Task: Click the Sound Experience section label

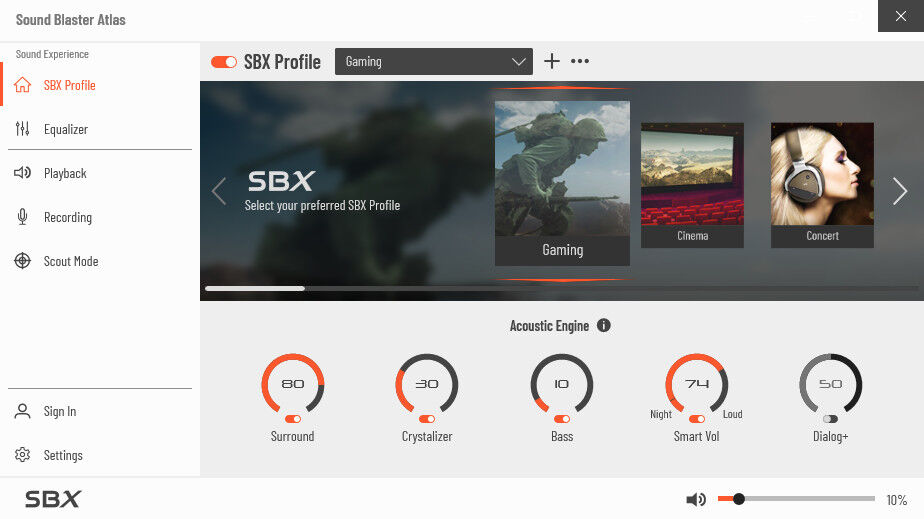Action: click(52, 54)
